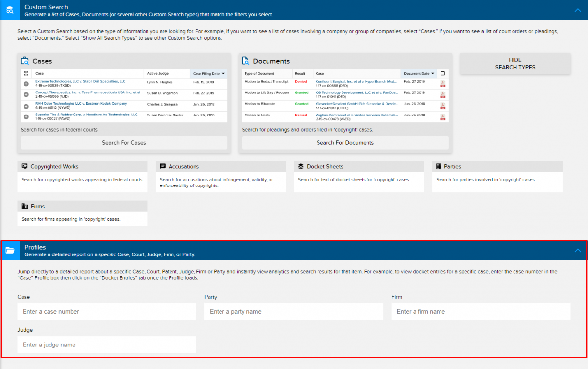This screenshot has width=588, height=369.
Task: Open the Parties search type
Action: point(452,167)
